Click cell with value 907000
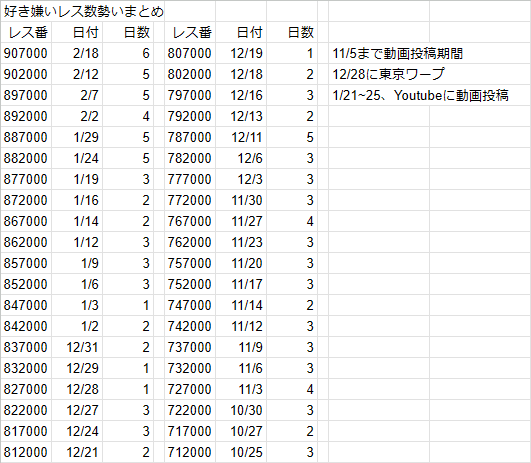 pos(26,53)
